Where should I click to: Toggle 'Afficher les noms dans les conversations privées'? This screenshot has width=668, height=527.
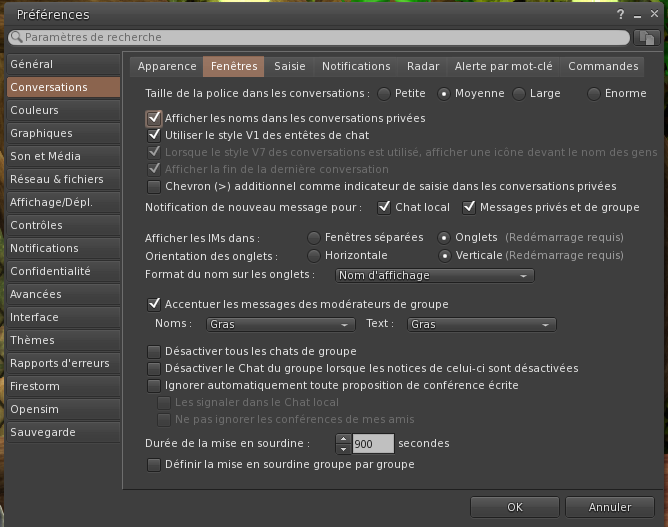click(154, 118)
